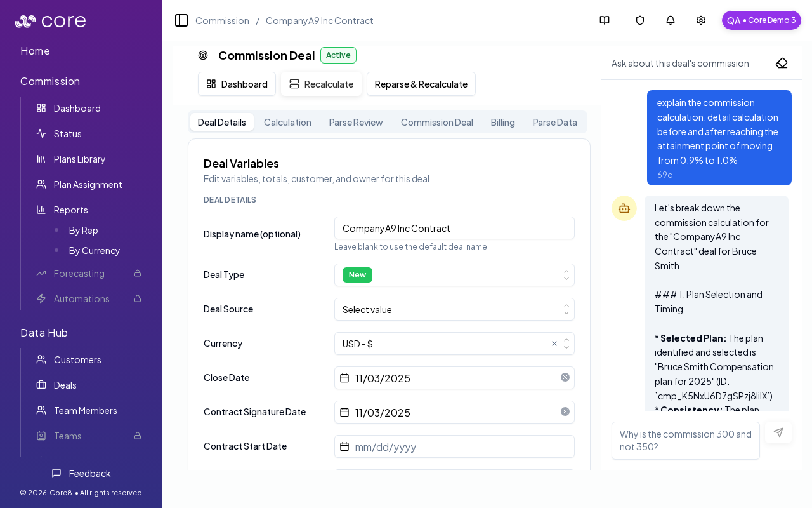The width and height of the screenshot is (812, 508).
Task: Click the Reparse & Recalculate button
Action: coord(421,84)
